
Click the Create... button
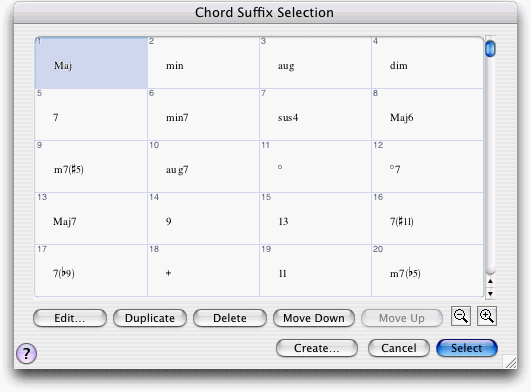point(317,348)
